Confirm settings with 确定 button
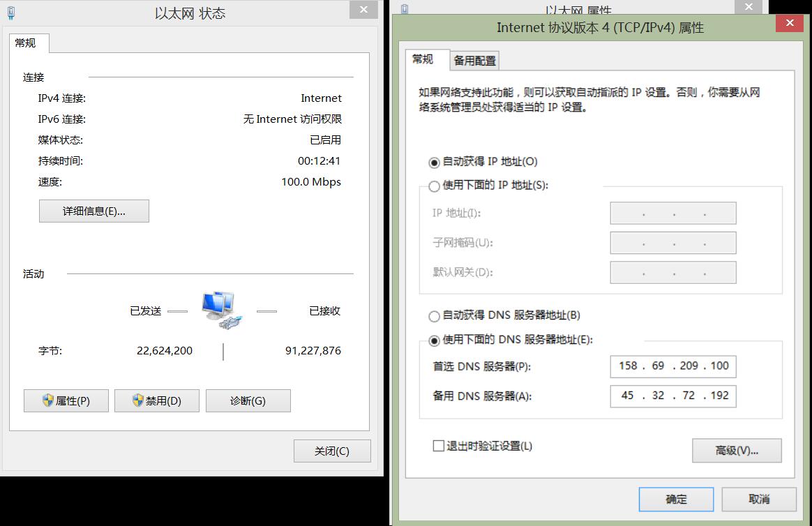Viewport: 812px width, 526px height. 676,499
